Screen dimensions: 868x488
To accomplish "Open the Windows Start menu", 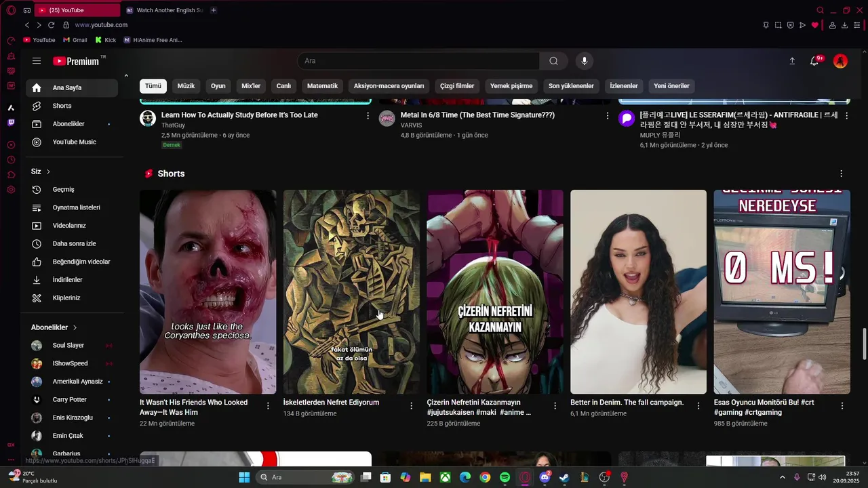I will [x=244, y=477].
